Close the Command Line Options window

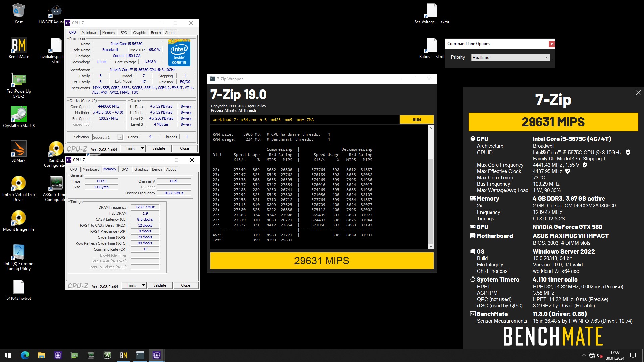[551, 44]
